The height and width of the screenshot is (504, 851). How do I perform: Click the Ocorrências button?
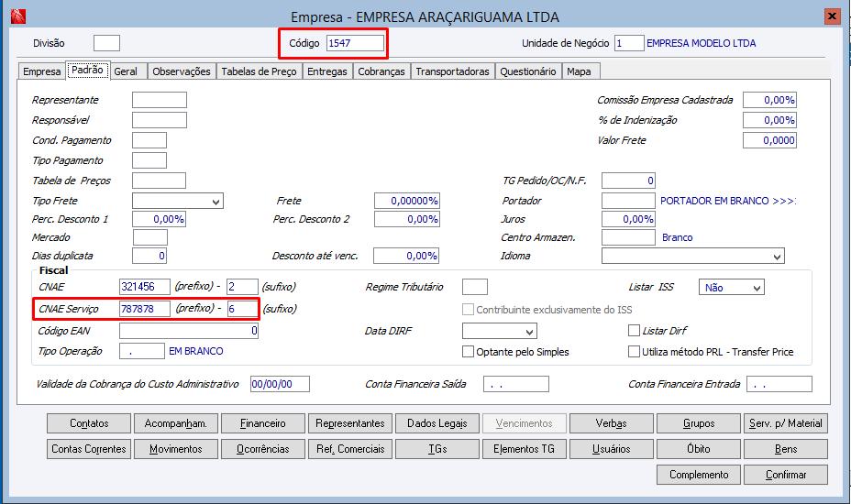(263, 449)
